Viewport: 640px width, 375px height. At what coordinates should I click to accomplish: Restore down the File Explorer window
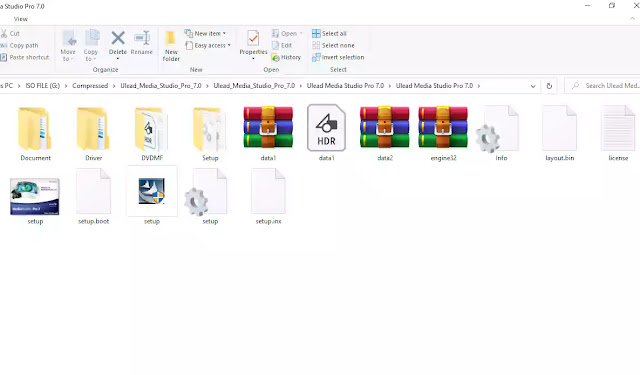click(x=611, y=6)
